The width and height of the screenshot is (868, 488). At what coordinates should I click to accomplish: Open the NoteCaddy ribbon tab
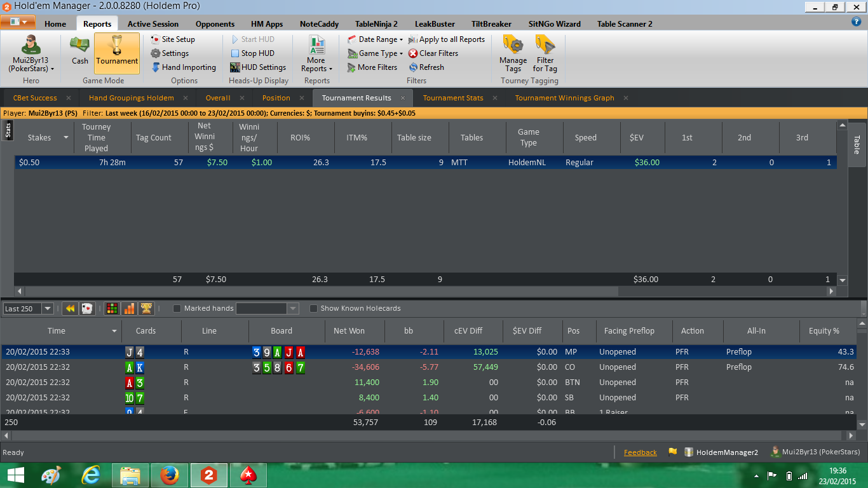(x=319, y=24)
